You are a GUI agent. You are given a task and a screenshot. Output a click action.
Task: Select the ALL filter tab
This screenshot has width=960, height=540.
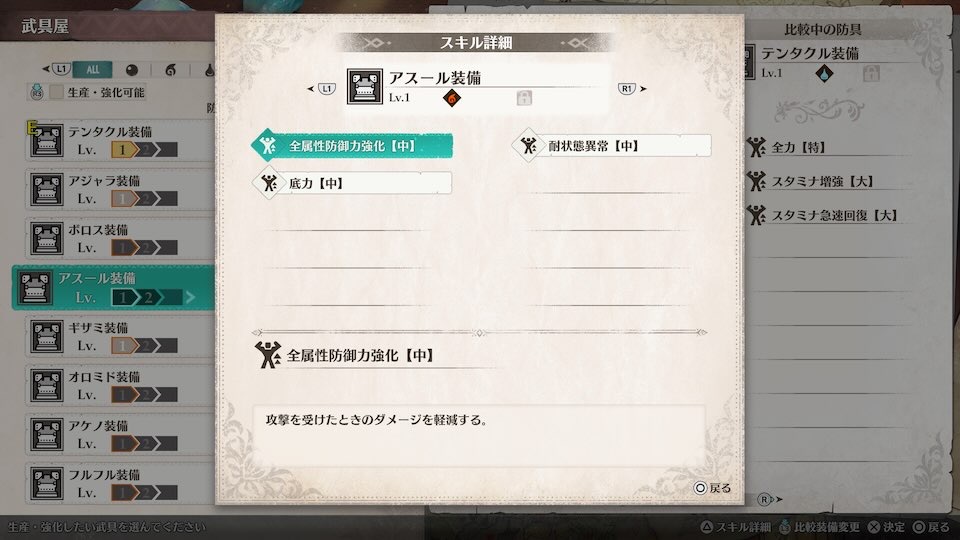92,70
